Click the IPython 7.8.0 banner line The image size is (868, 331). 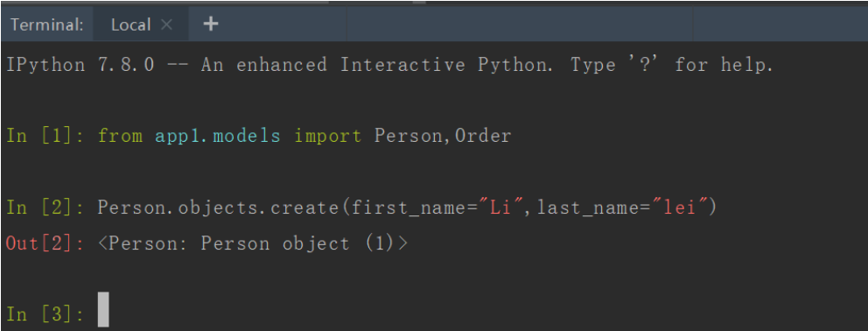point(389,66)
